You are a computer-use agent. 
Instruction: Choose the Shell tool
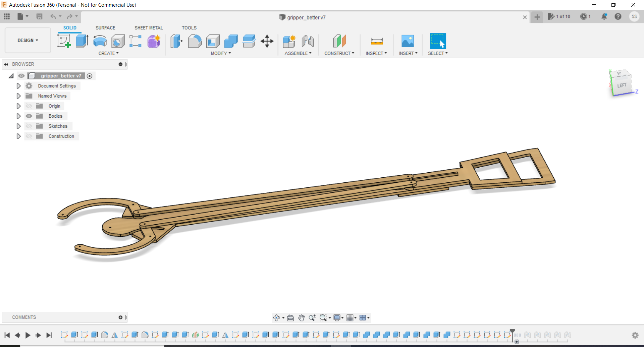pyautogui.click(x=213, y=41)
